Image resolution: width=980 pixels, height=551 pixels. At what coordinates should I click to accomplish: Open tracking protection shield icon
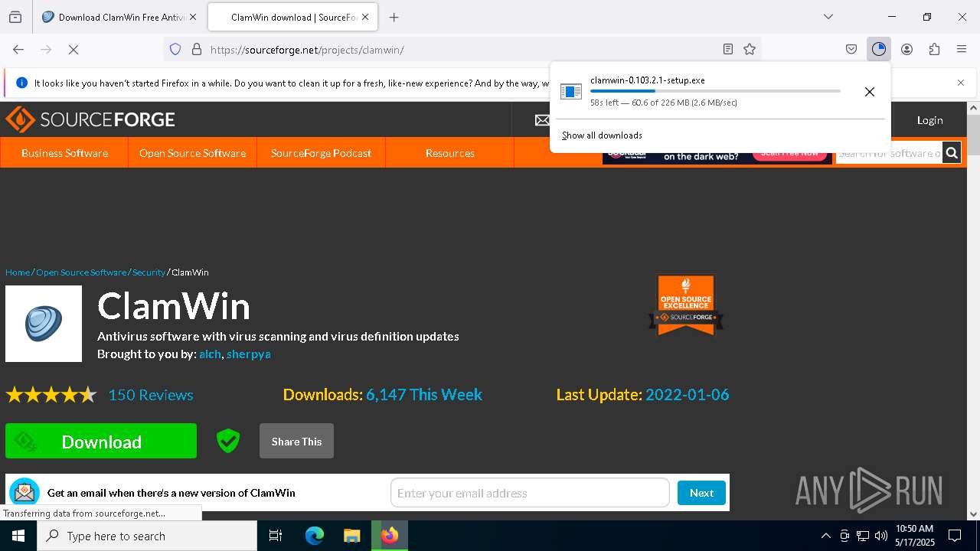(x=175, y=49)
